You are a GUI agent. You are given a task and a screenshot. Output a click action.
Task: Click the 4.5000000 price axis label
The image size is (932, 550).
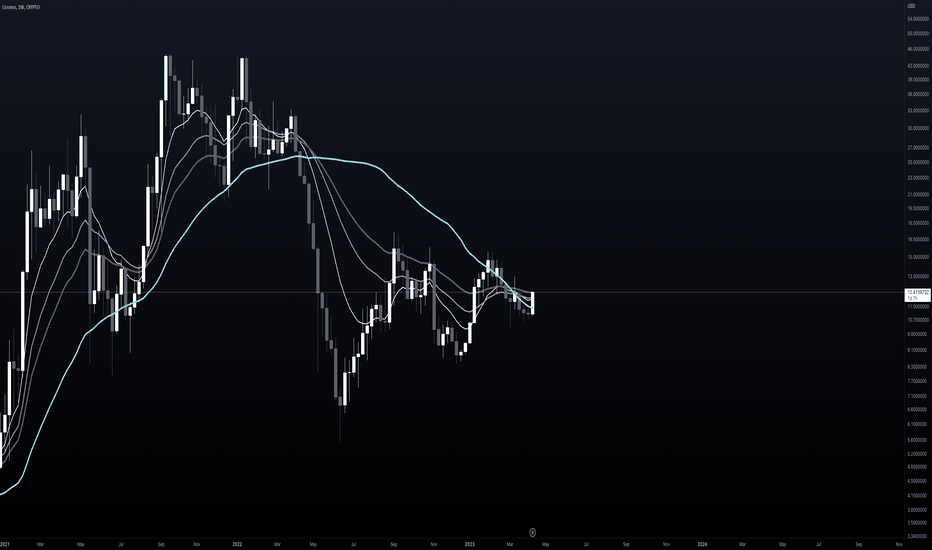918,481
